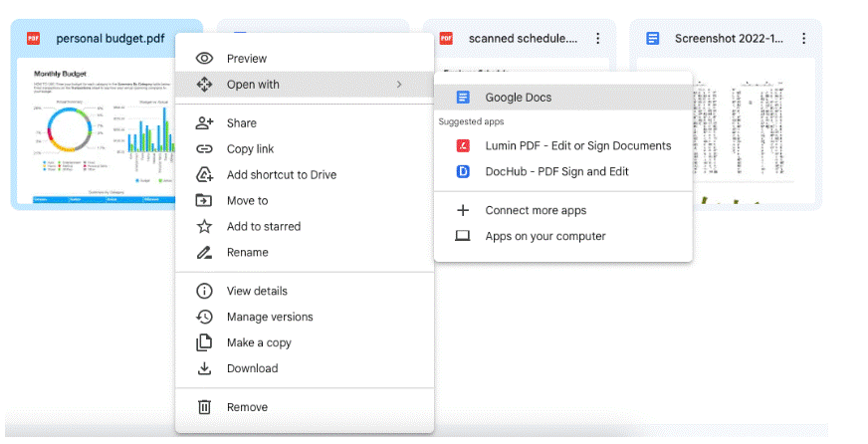Viewport: 868px width, 444px height.
Task: Click the blue DocHub app icon
Action: 463,171
